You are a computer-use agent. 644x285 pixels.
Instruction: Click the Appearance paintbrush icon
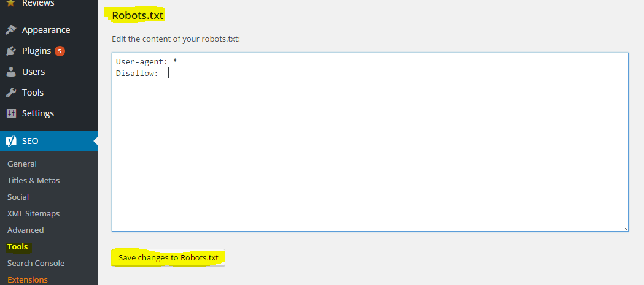pos(11,30)
